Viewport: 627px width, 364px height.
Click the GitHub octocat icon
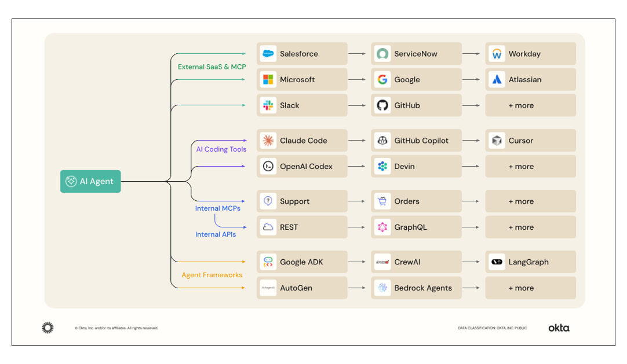pyautogui.click(x=382, y=105)
